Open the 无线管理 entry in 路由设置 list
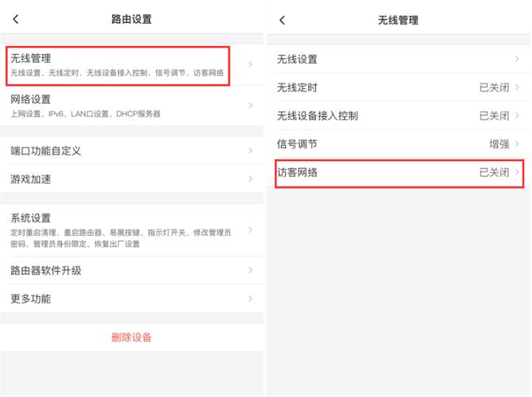The image size is (532, 397). click(x=119, y=64)
